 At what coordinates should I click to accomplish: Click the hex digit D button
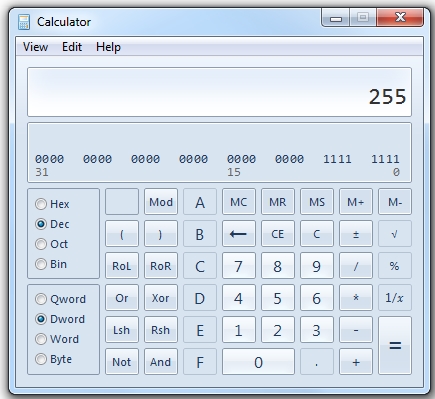click(200, 298)
